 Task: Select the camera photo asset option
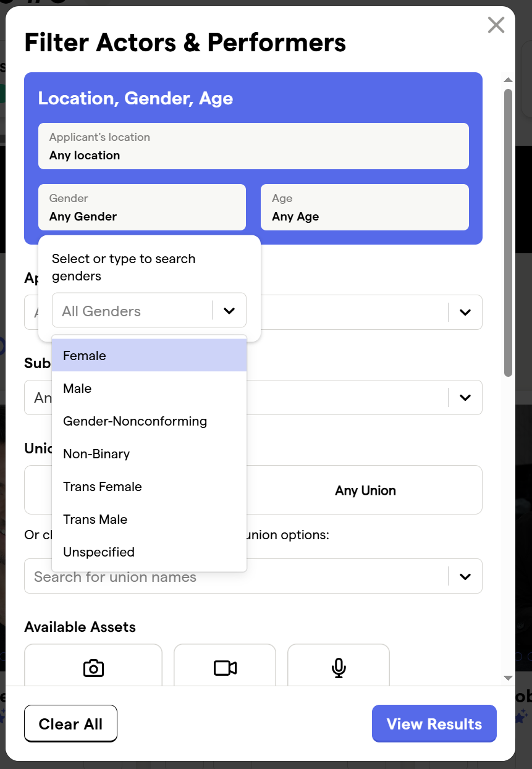(93, 665)
